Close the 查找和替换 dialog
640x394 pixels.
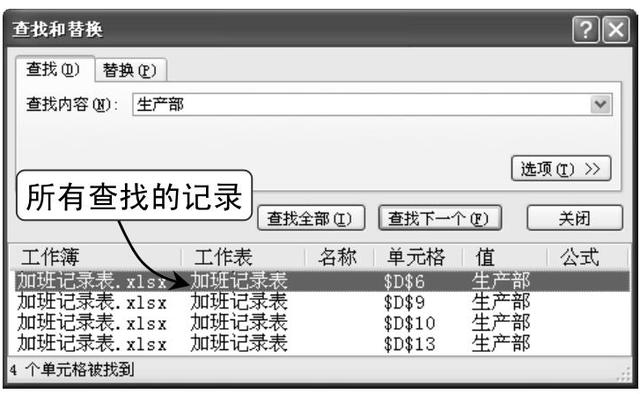(616, 29)
